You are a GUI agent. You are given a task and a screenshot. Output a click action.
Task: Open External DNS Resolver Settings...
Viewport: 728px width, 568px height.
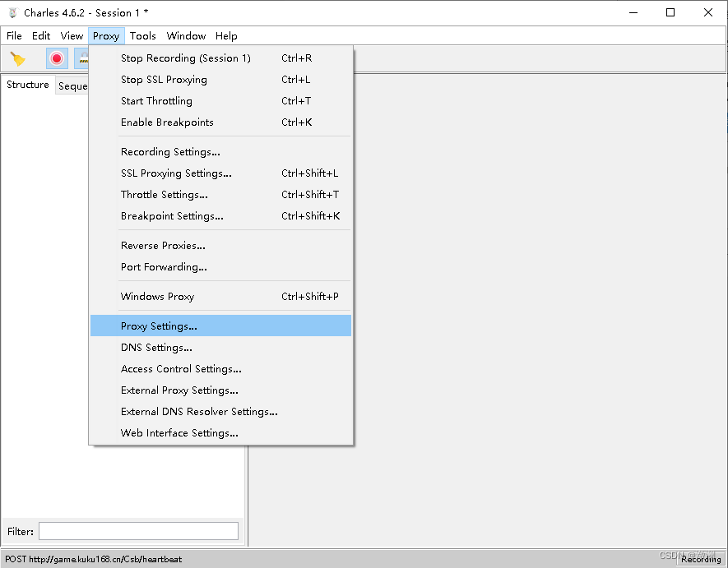coord(221,412)
